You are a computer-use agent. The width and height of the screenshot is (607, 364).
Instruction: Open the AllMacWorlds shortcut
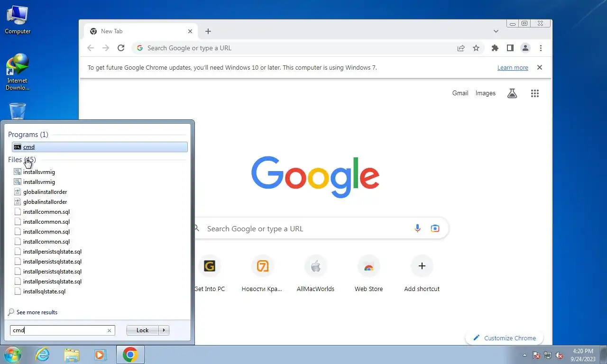tap(315, 273)
